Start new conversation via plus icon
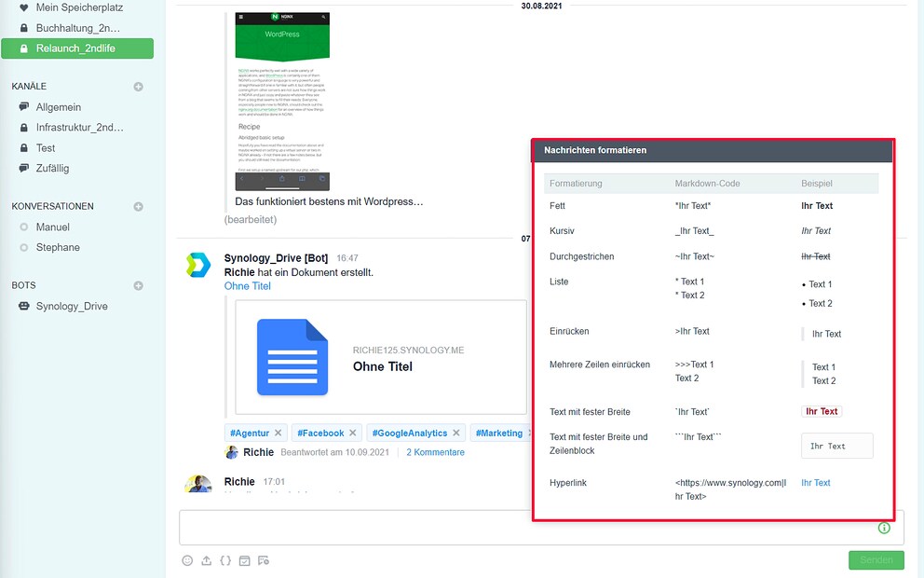Viewport: 924px width, 578px height. pos(139,206)
